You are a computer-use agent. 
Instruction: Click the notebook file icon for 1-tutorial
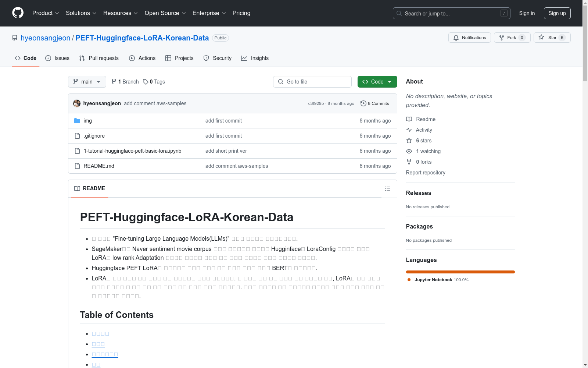pos(77,151)
